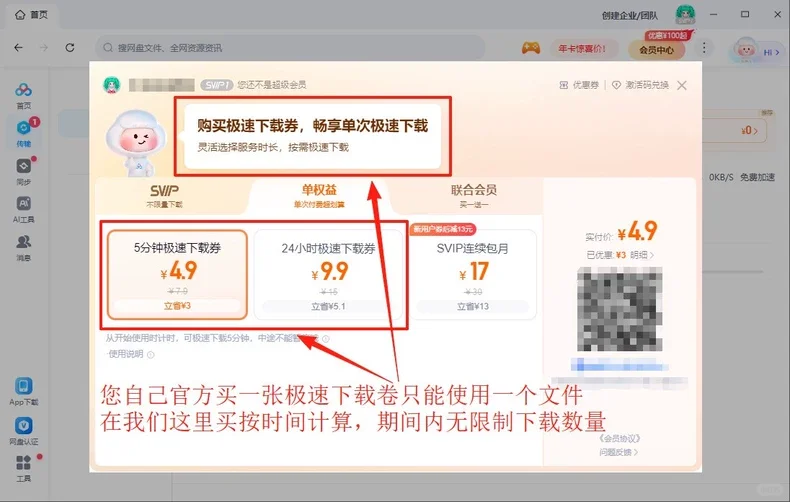This screenshot has height=502, width=790.
Task: Open sidebar AI工具 icon
Action: tap(23, 210)
